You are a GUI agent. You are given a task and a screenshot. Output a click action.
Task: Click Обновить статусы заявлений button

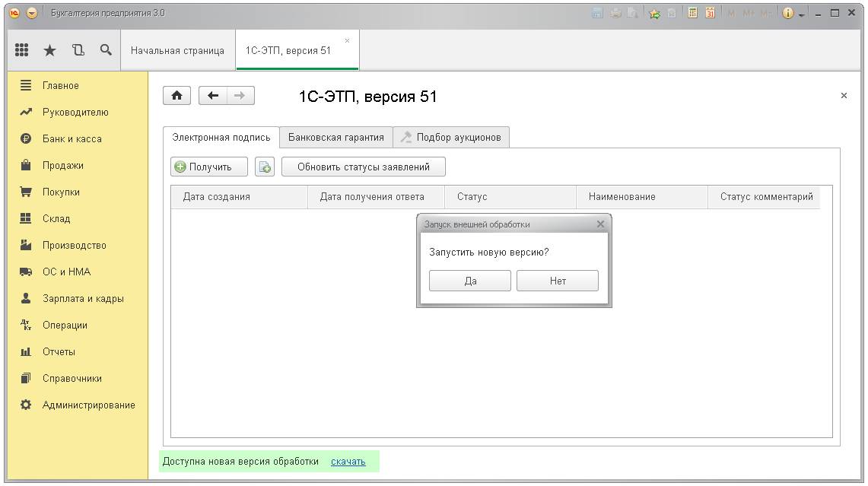pos(363,167)
